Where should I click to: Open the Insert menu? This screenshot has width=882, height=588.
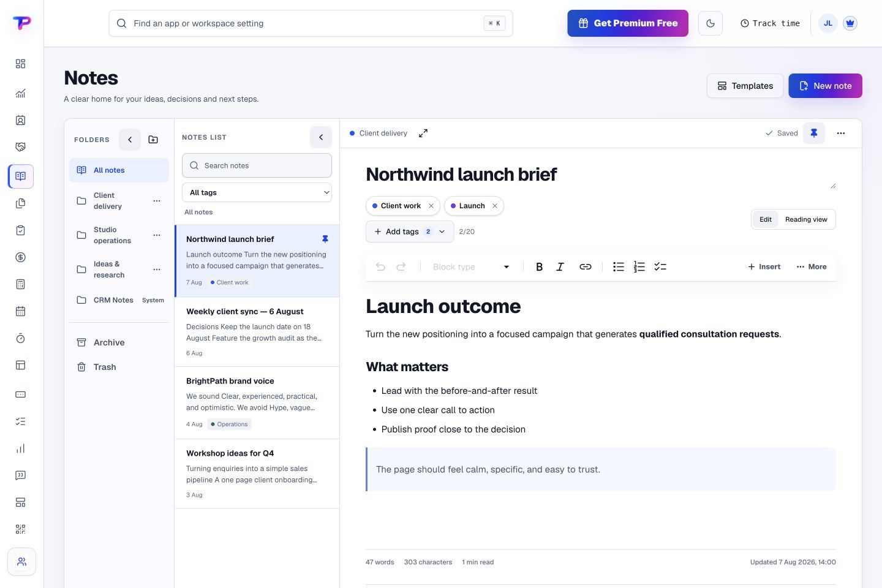(764, 266)
